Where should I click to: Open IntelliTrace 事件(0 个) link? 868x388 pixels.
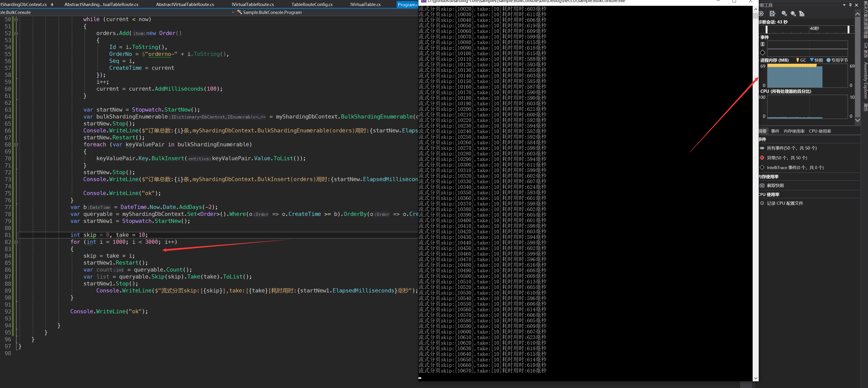(x=795, y=168)
